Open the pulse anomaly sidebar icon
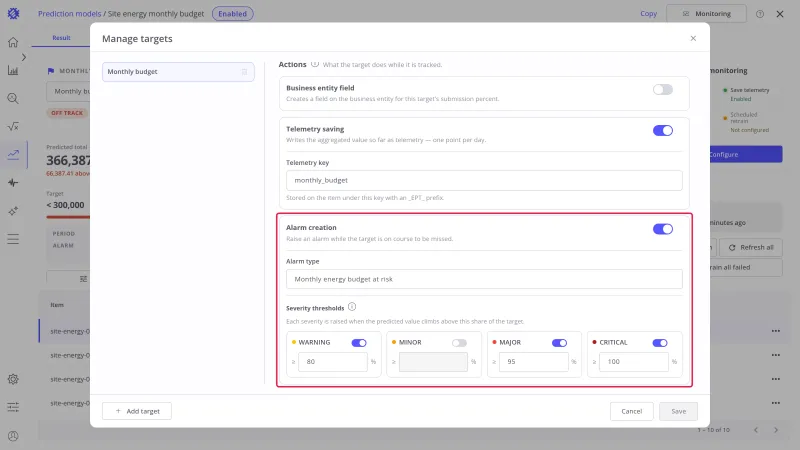The width and height of the screenshot is (800, 450). click(x=13, y=182)
